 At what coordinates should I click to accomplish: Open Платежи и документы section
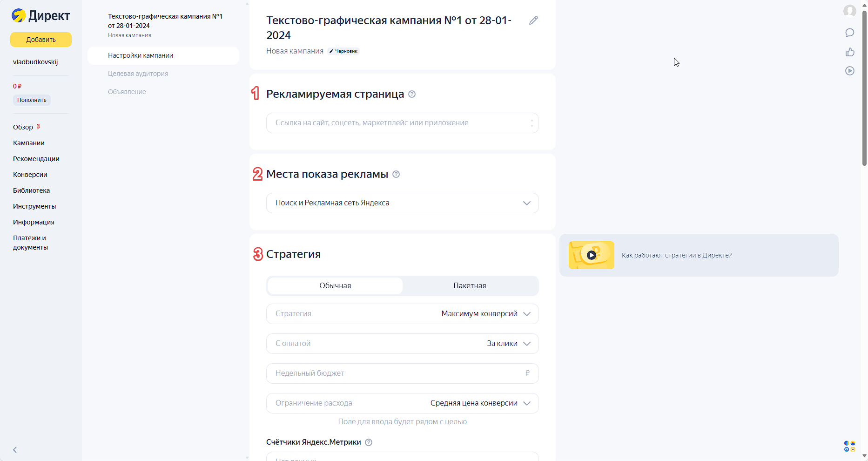pyautogui.click(x=31, y=243)
